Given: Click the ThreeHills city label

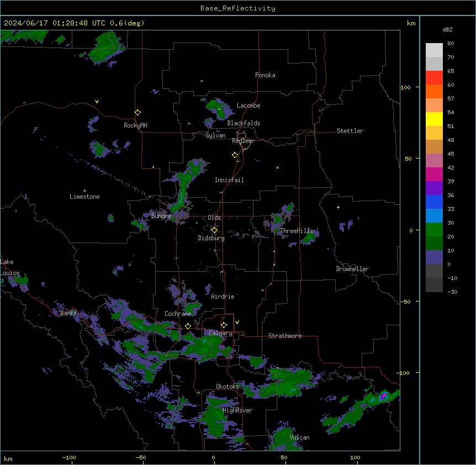Looking at the screenshot, I should click(297, 231).
